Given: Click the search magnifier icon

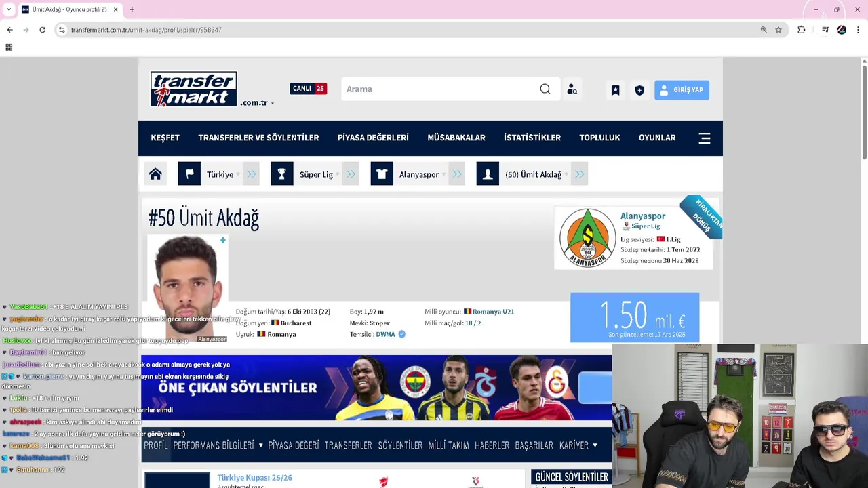Looking at the screenshot, I should point(545,89).
